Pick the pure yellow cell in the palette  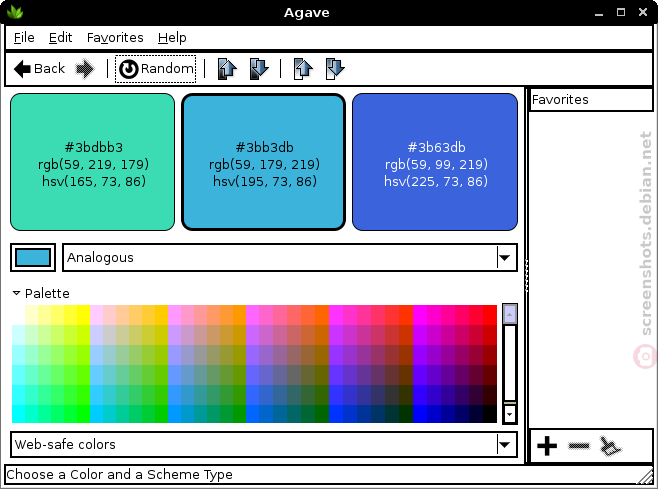click(84, 315)
